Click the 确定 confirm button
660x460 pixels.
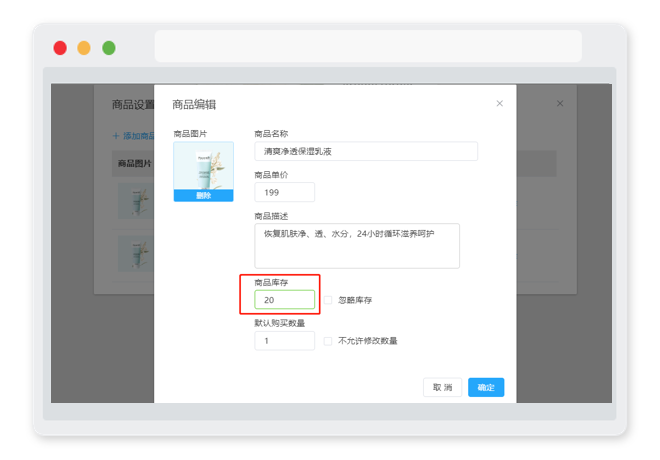(x=486, y=387)
